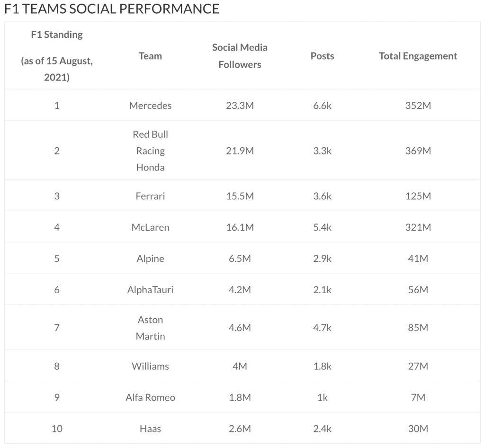Click the Posts column header
The width and height of the screenshot is (485, 448).
point(322,56)
